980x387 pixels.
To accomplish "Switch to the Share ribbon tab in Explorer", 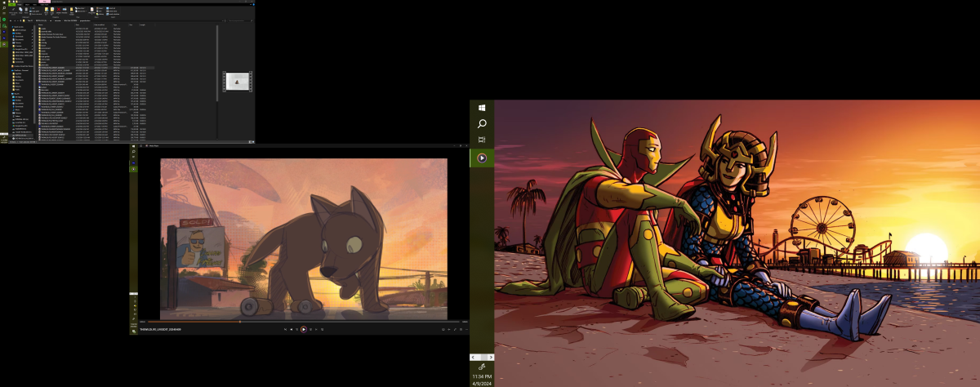I will tap(27, 4).
